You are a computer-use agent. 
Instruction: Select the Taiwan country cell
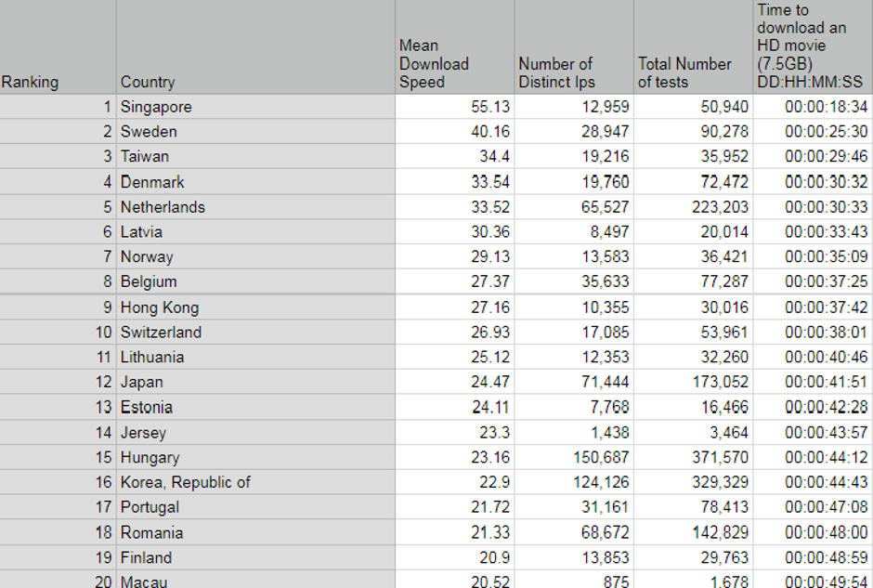pos(255,156)
